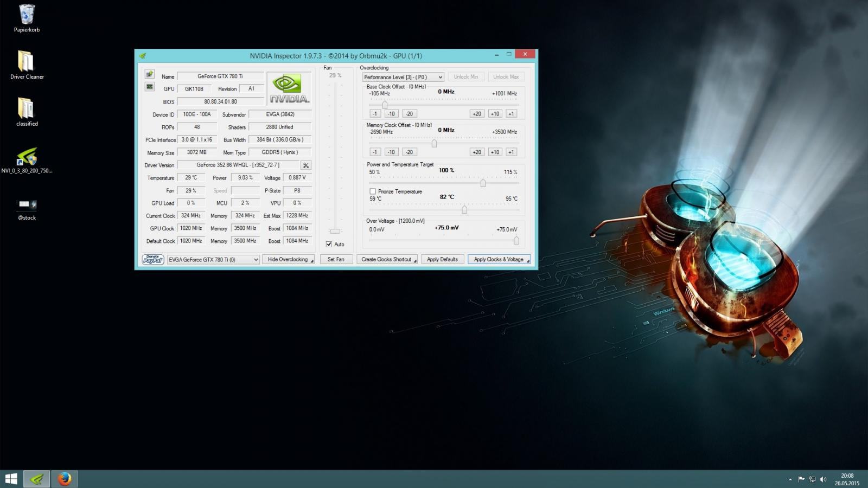Expand Create Clocks Shortcut dropdown arrow
868x488 pixels.
click(x=415, y=261)
